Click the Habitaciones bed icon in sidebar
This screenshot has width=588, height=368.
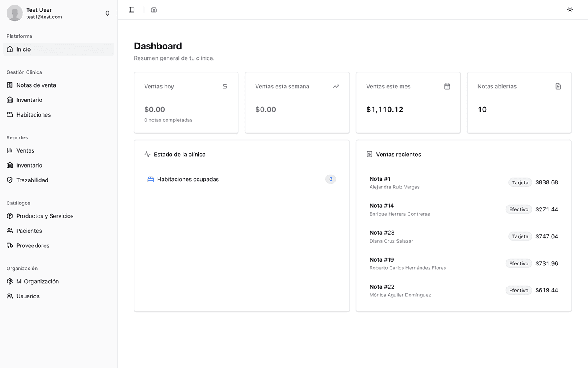[x=10, y=114]
